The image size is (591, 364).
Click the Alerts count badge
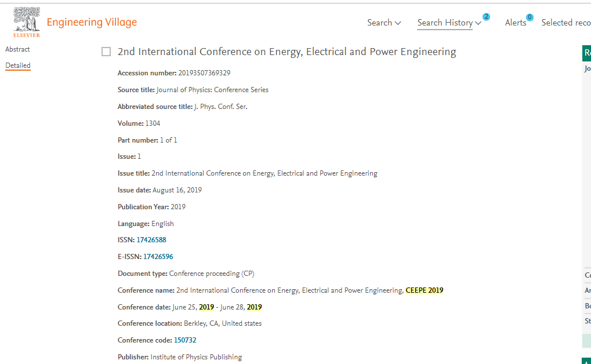click(530, 17)
